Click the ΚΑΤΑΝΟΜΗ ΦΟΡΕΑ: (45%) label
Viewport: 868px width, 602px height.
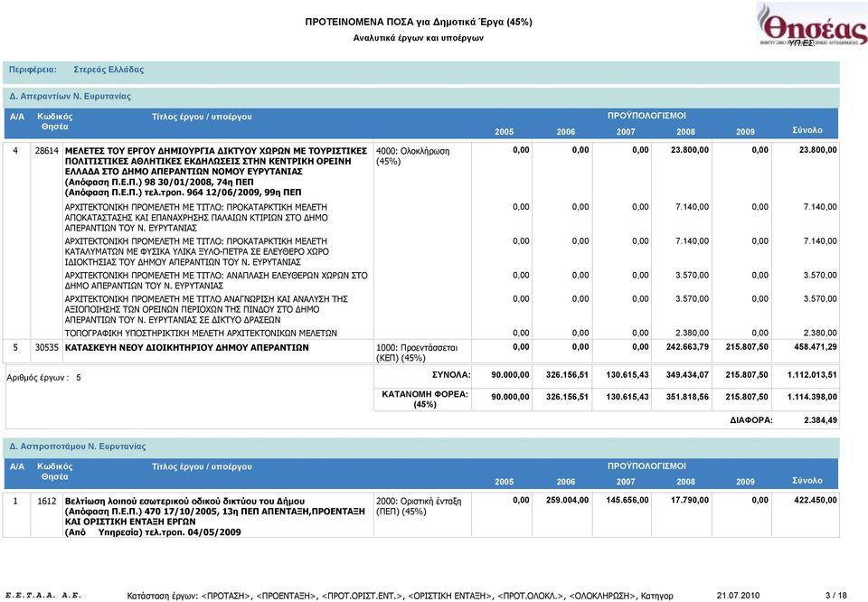tap(425, 400)
